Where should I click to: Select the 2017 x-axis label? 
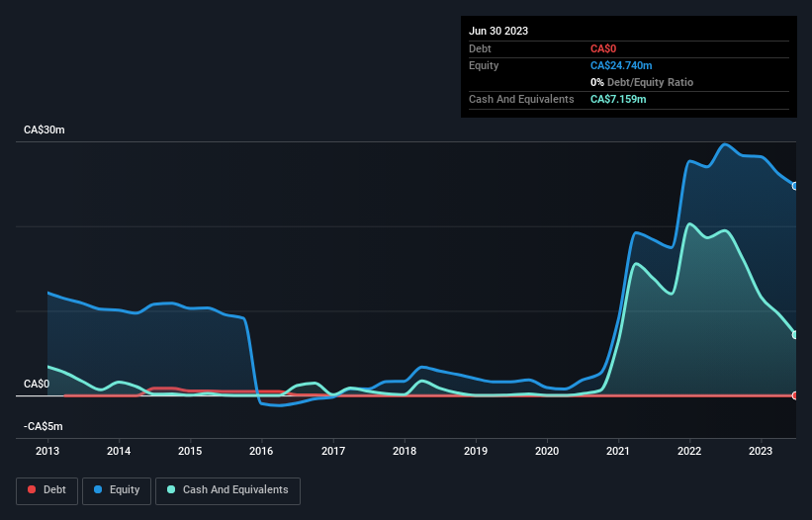(333, 451)
